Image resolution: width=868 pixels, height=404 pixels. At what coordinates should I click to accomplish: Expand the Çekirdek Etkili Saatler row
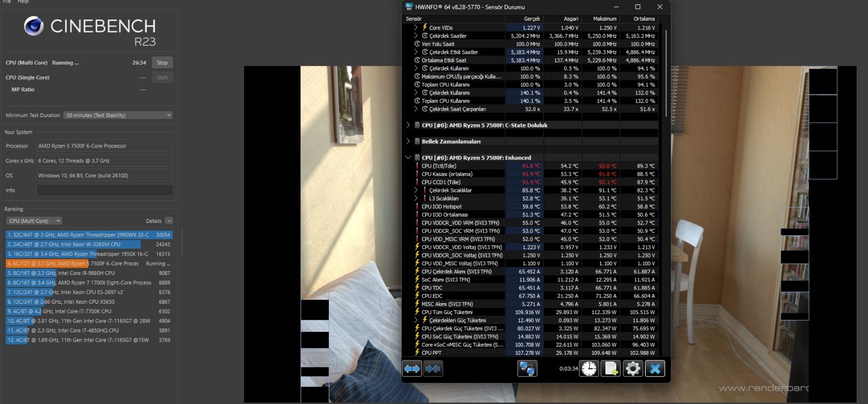[x=416, y=52]
